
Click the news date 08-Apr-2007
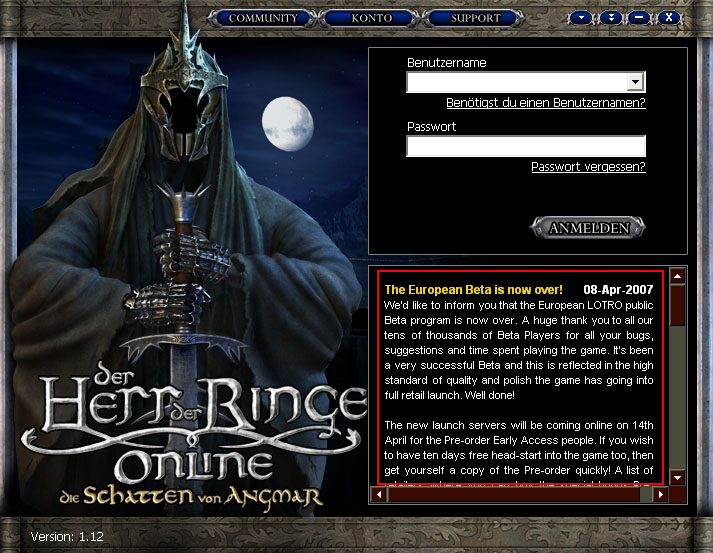click(x=618, y=290)
